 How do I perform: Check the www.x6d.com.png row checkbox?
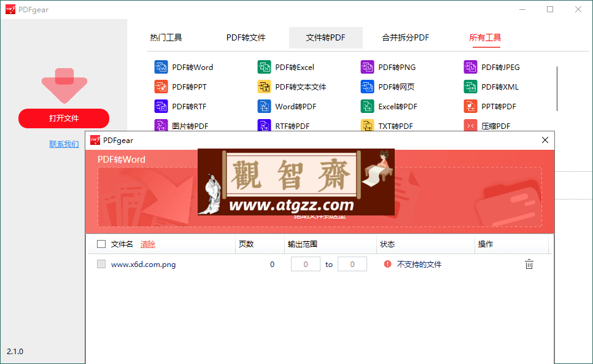point(101,264)
